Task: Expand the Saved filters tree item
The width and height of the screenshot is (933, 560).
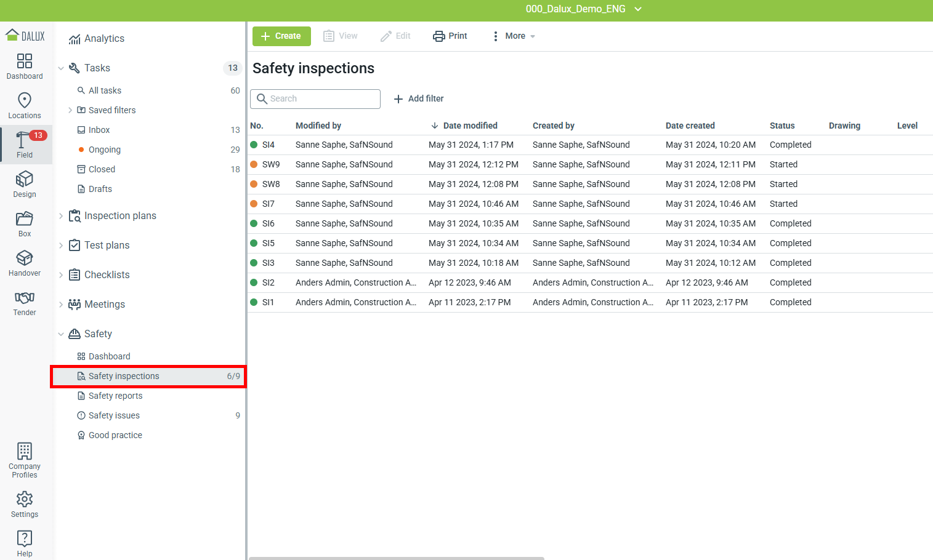Action: 70,110
